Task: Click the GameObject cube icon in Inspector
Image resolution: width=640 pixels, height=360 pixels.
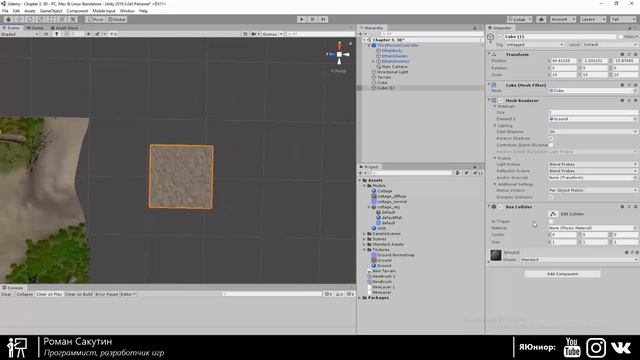Action: pyautogui.click(x=491, y=38)
